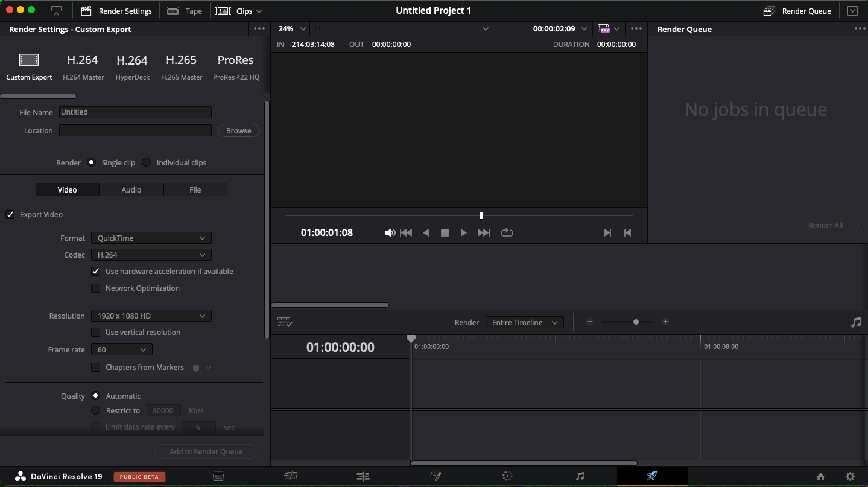Switch to the Cut page icon

291,476
